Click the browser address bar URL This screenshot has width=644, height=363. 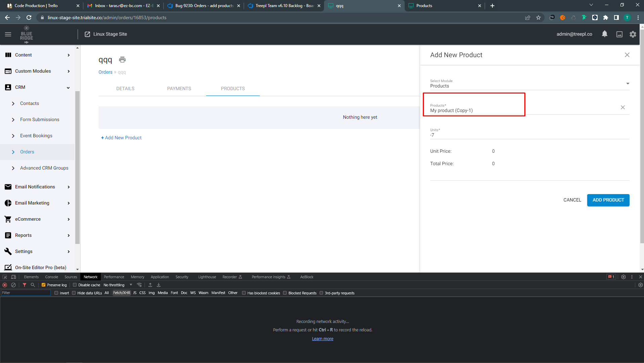107,17
